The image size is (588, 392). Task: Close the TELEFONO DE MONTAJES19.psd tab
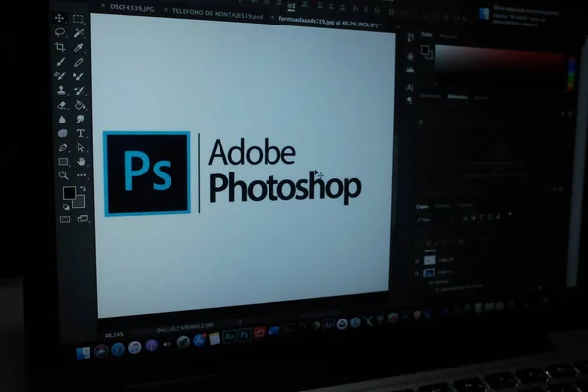pos(166,10)
